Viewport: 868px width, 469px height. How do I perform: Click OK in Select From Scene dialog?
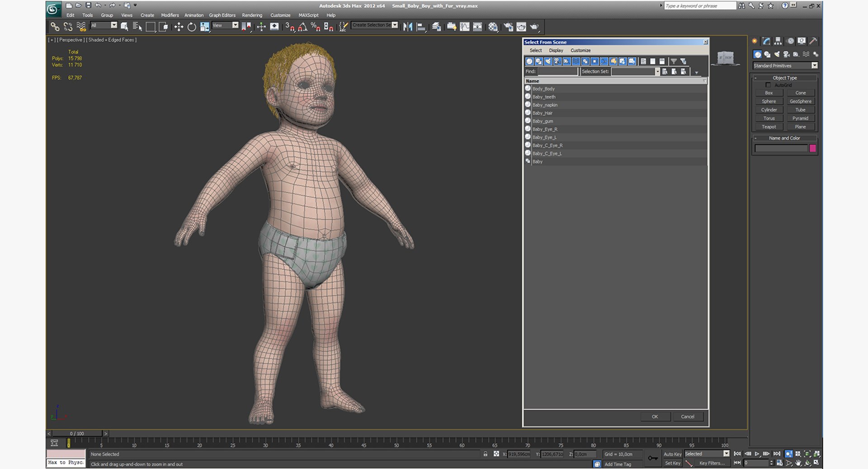[x=655, y=417]
